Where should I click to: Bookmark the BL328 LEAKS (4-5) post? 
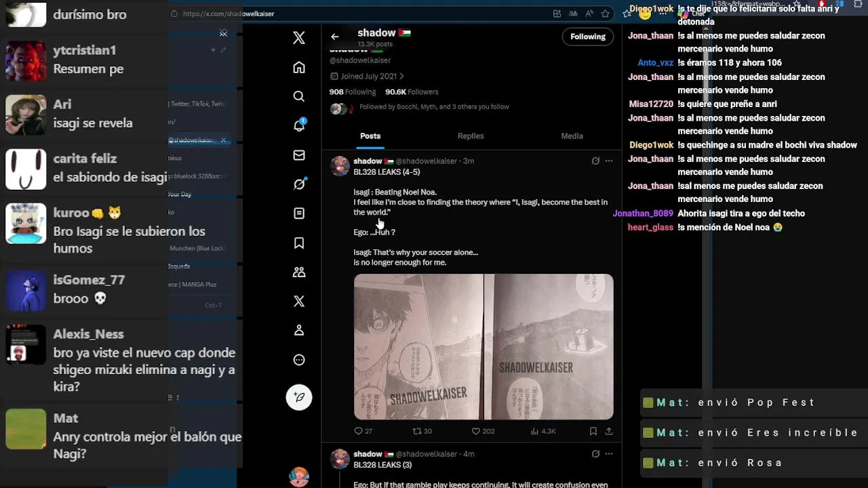(x=593, y=431)
